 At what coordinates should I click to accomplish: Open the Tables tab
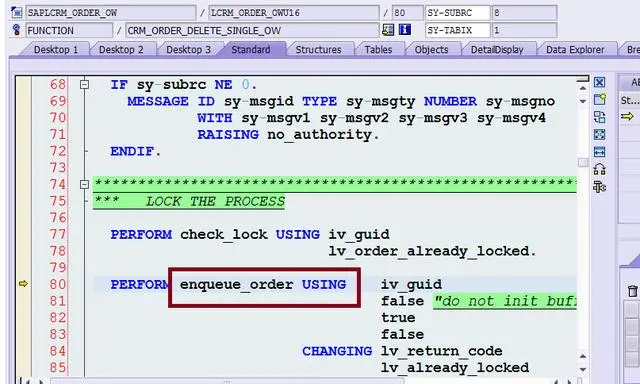coord(378,50)
